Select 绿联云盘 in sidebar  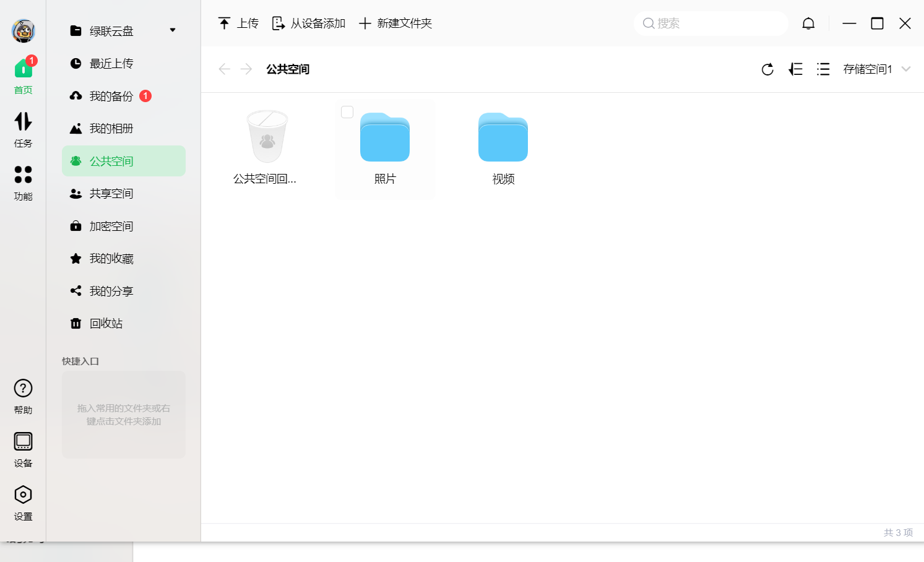click(x=111, y=31)
